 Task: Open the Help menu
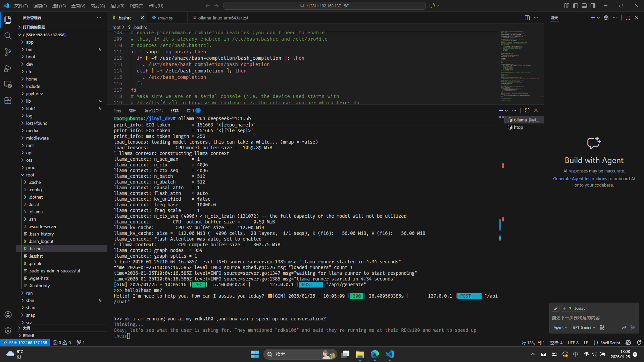pos(156,6)
